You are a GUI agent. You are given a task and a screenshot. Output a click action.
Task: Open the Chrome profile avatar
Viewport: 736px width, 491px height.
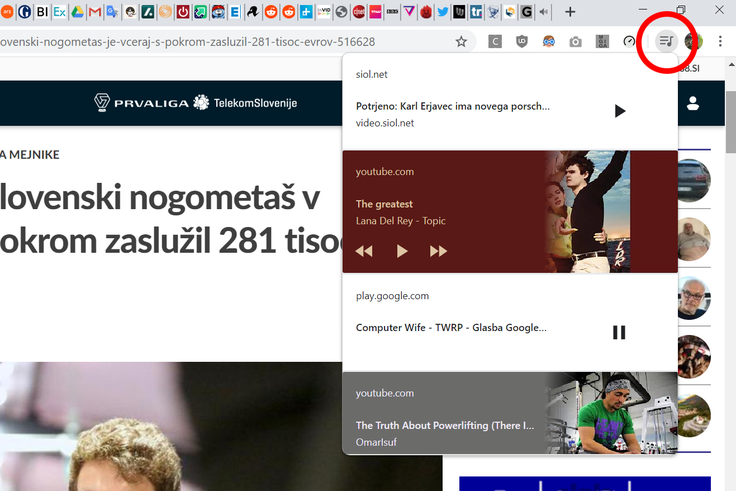(693, 41)
